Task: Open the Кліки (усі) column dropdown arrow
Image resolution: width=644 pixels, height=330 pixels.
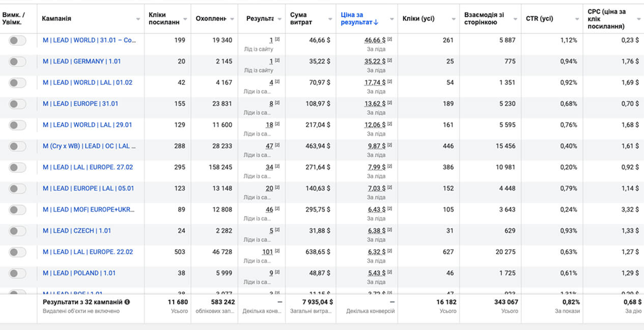Action: pyautogui.click(x=453, y=19)
